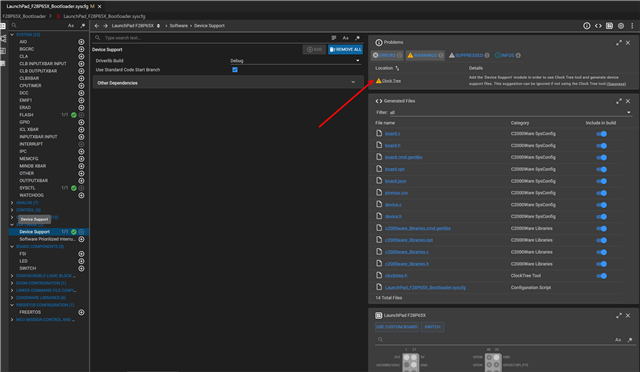Open the board view icon in top toolbar
640x372 pixels.
[x=609, y=26]
